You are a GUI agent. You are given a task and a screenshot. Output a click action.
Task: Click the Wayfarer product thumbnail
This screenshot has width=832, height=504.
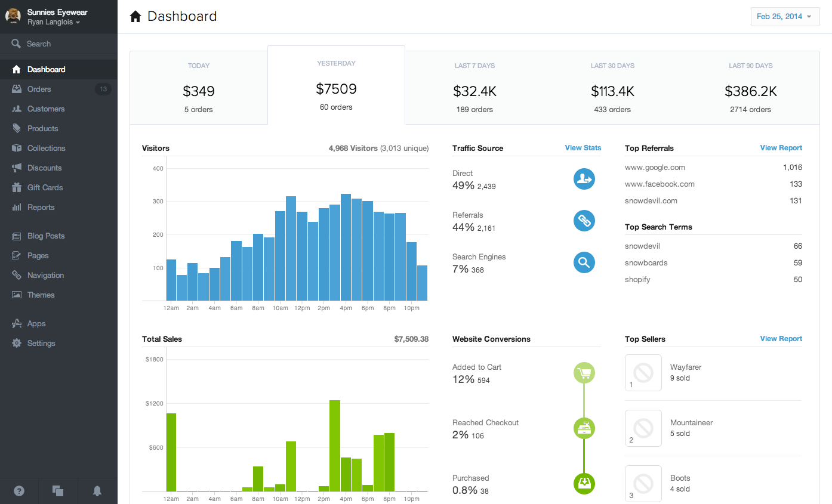(x=643, y=373)
